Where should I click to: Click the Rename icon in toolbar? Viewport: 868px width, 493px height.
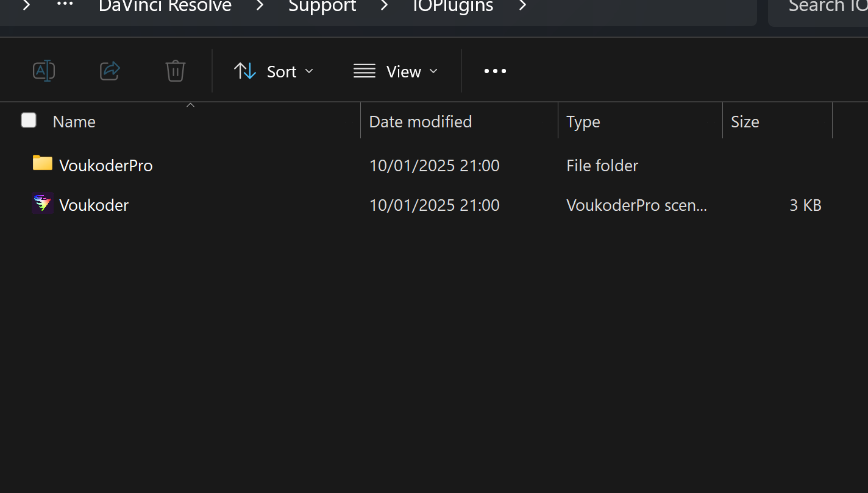click(x=44, y=71)
